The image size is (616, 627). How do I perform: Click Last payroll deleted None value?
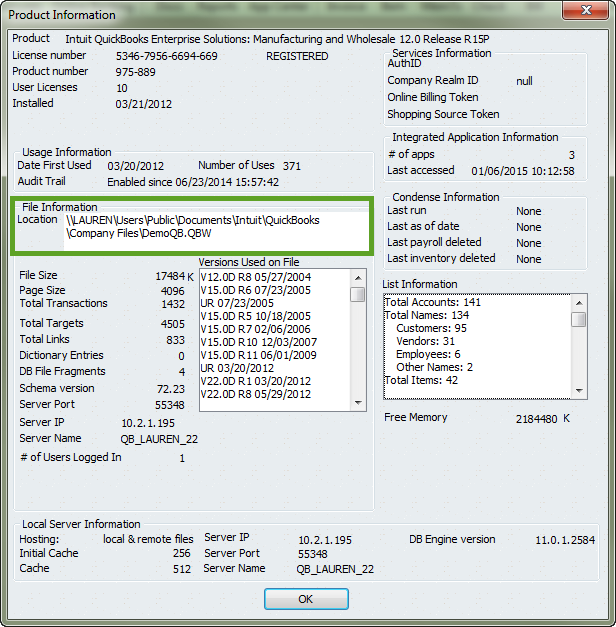tap(528, 243)
